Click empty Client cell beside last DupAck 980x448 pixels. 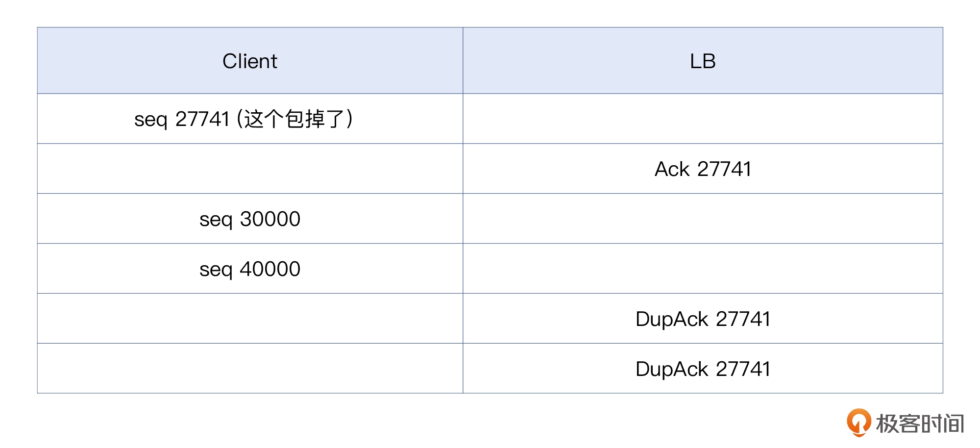click(x=250, y=369)
